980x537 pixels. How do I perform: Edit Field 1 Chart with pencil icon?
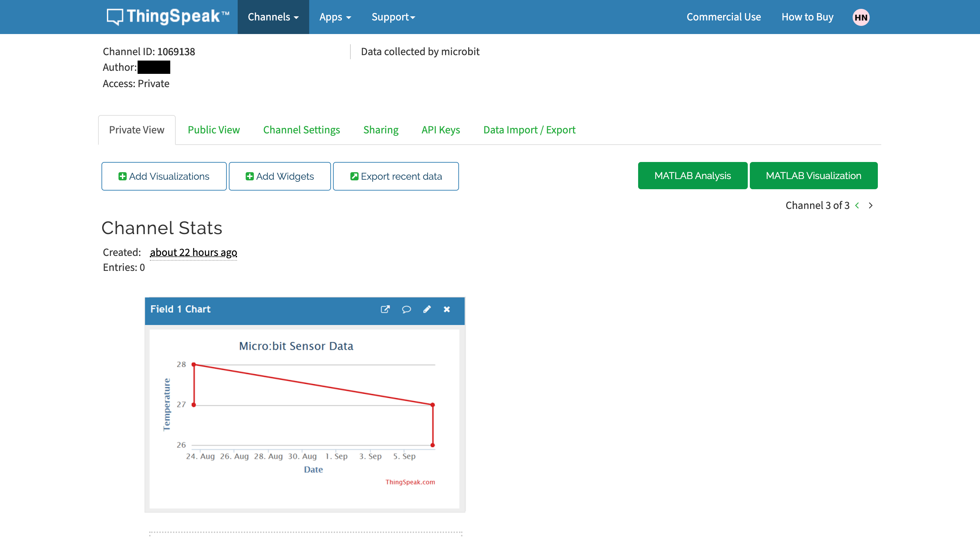[427, 309]
